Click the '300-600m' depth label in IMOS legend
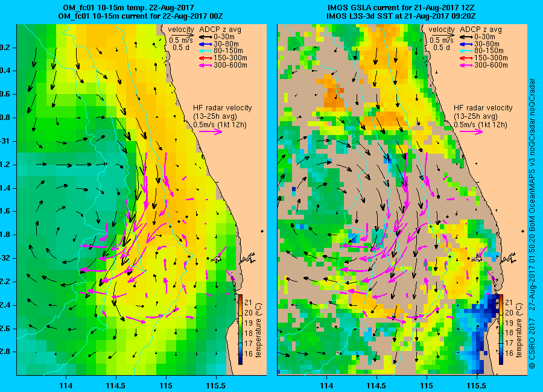This screenshot has height=392, width=543. [491, 65]
